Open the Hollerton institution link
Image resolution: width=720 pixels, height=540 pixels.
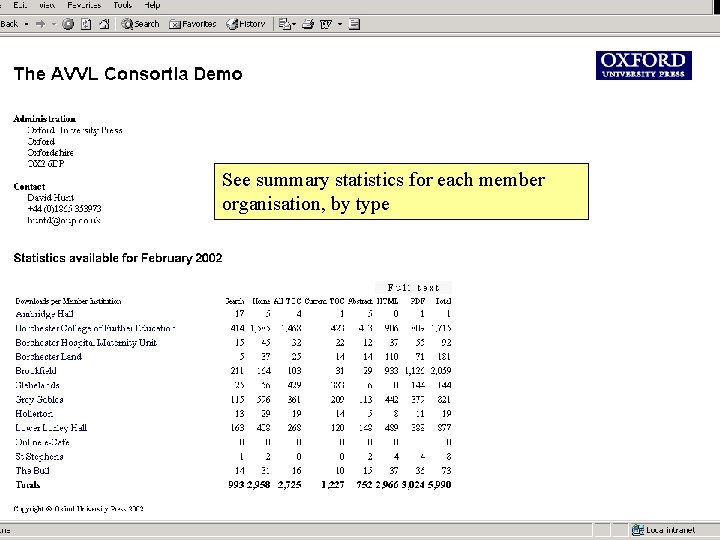34,414
